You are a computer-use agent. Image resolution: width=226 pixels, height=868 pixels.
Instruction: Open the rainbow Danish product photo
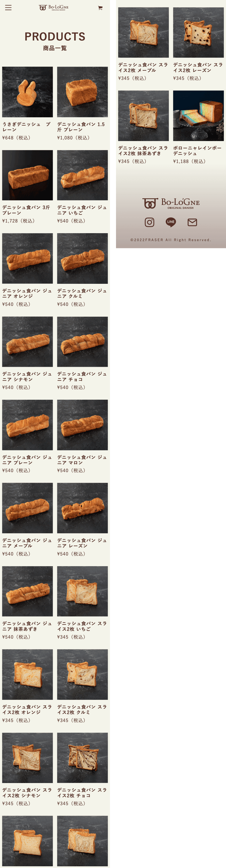pyautogui.click(x=198, y=116)
